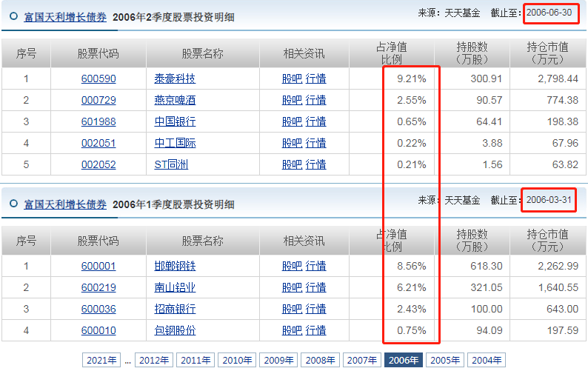Open 行情 link in 邯郸钢铁 row
588x371 pixels.
pyautogui.click(x=315, y=266)
